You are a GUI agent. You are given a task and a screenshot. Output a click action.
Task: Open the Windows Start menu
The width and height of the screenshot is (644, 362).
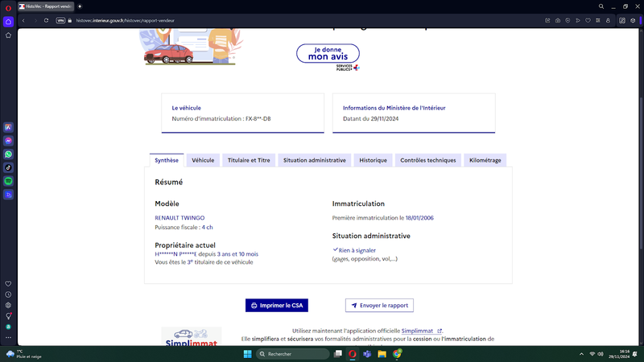tap(248, 354)
